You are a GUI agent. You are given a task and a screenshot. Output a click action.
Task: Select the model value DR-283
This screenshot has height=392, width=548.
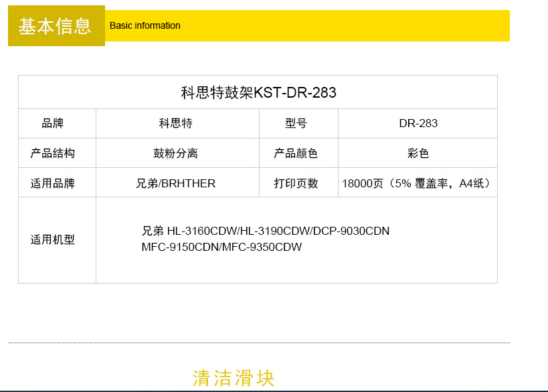(418, 123)
